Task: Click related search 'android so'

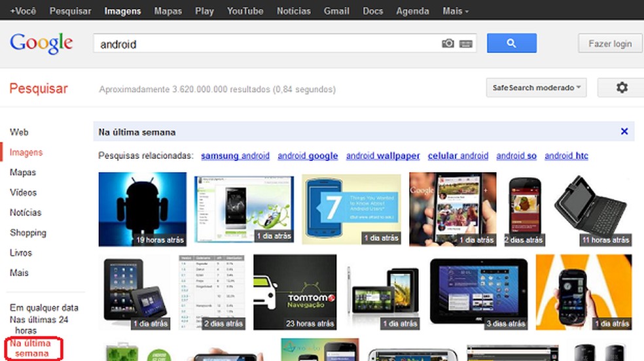Action: click(516, 156)
